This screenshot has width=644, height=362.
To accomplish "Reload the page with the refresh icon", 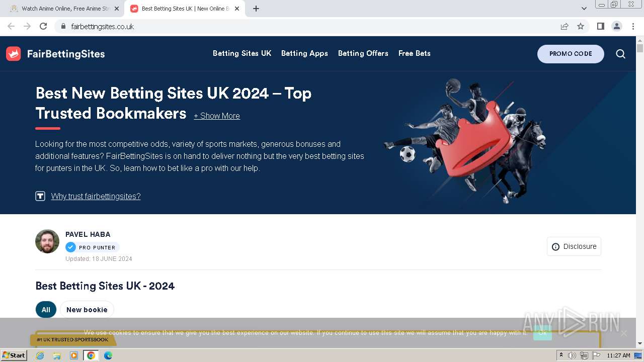I will pyautogui.click(x=43, y=26).
